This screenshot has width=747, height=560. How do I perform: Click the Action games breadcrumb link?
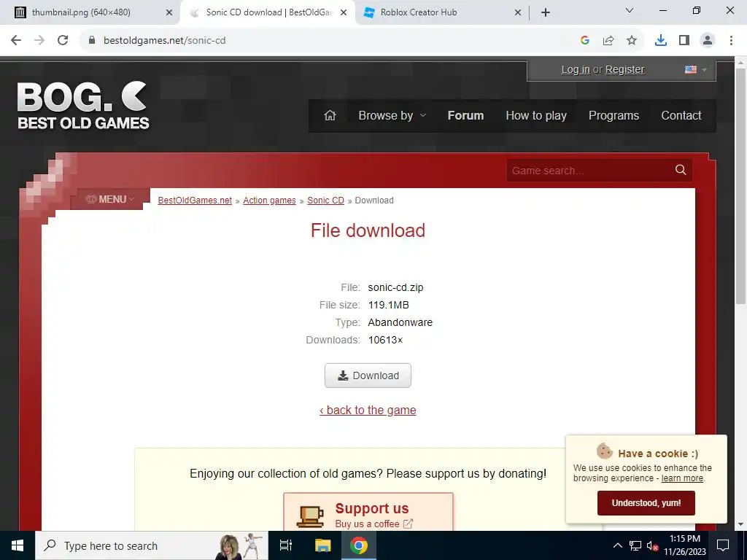269,201
